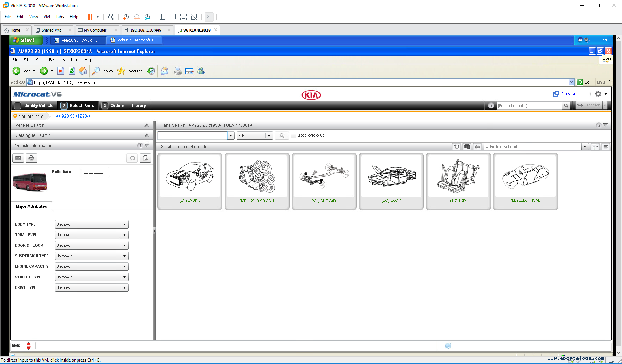Select the Major Attributes tab
This screenshot has height=364, width=622.
coord(31,206)
